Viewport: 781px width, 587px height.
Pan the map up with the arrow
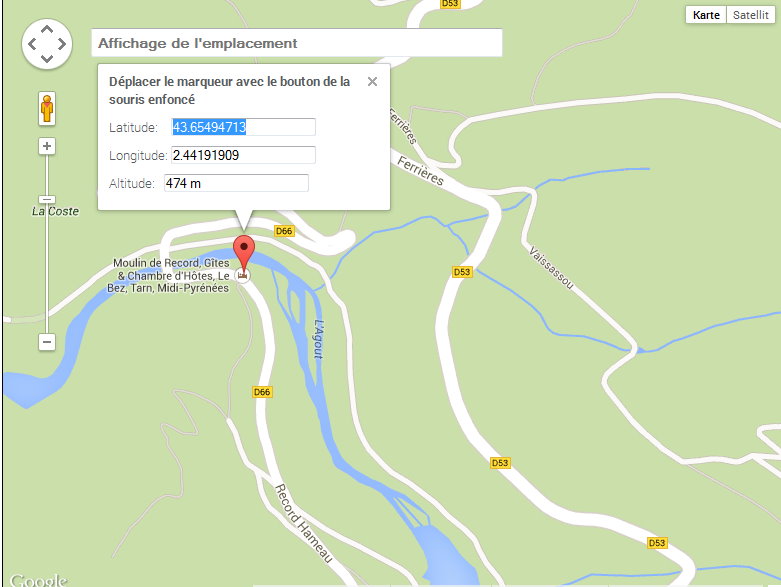(47, 29)
